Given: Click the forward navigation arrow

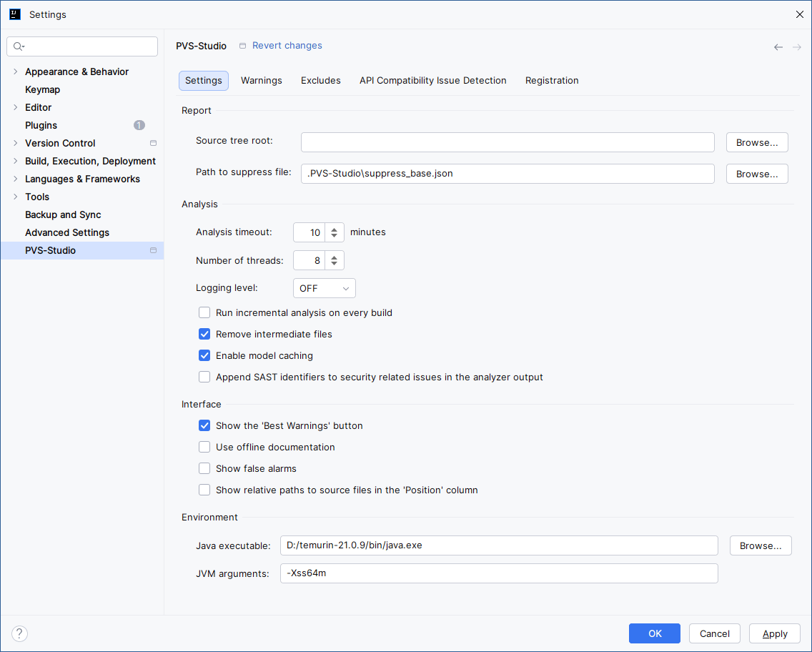Looking at the screenshot, I should tap(797, 47).
